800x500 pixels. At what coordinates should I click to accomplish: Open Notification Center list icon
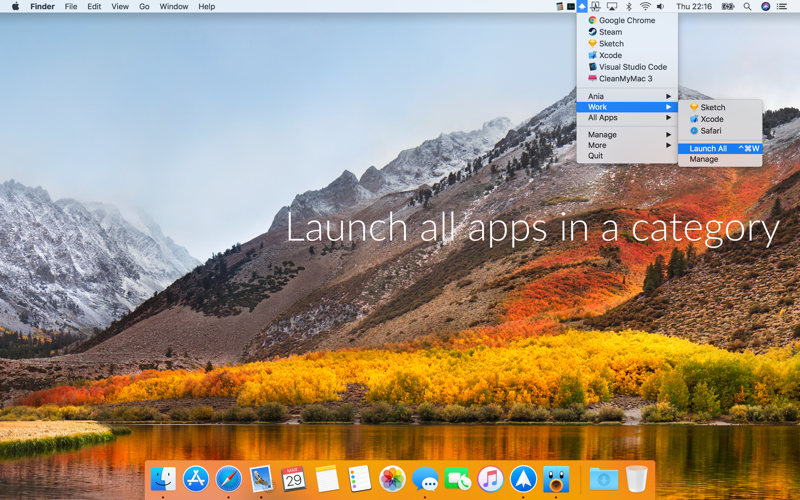point(782,6)
